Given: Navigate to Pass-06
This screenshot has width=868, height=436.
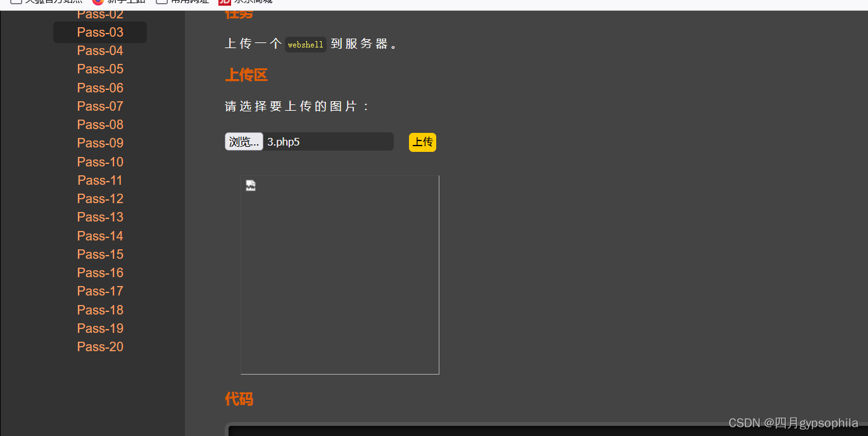Looking at the screenshot, I should click(x=100, y=88).
